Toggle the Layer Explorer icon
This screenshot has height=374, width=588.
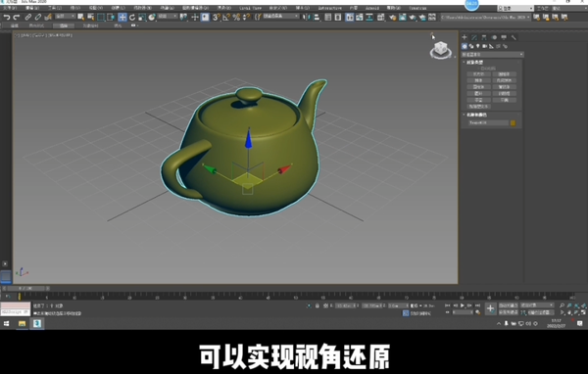pyautogui.click(x=338, y=17)
